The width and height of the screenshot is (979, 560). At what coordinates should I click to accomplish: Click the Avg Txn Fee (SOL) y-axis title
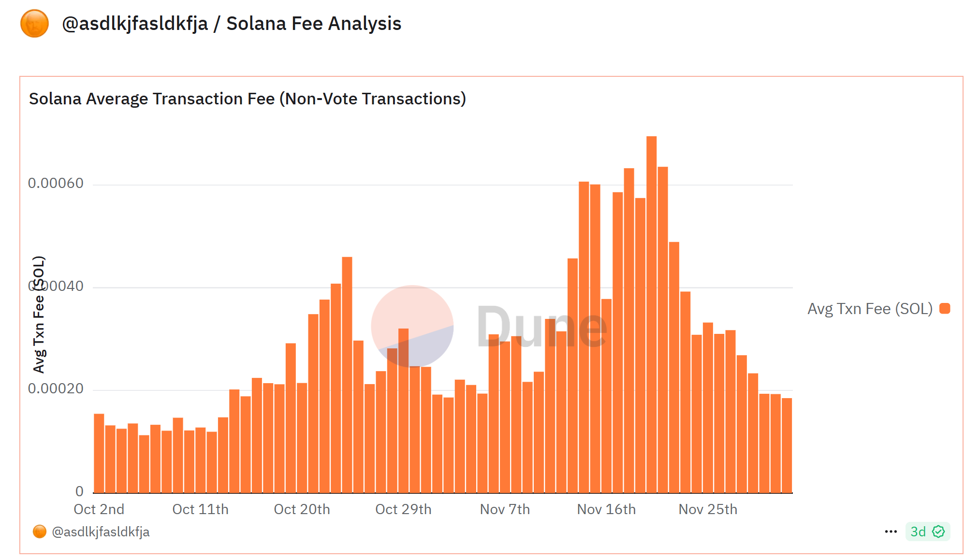click(x=39, y=314)
